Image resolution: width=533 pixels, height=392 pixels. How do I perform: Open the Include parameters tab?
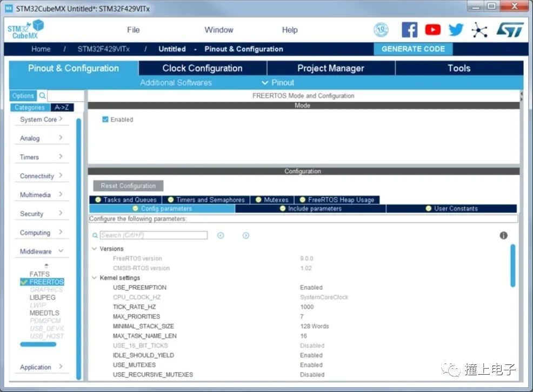[x=311, y=208]
